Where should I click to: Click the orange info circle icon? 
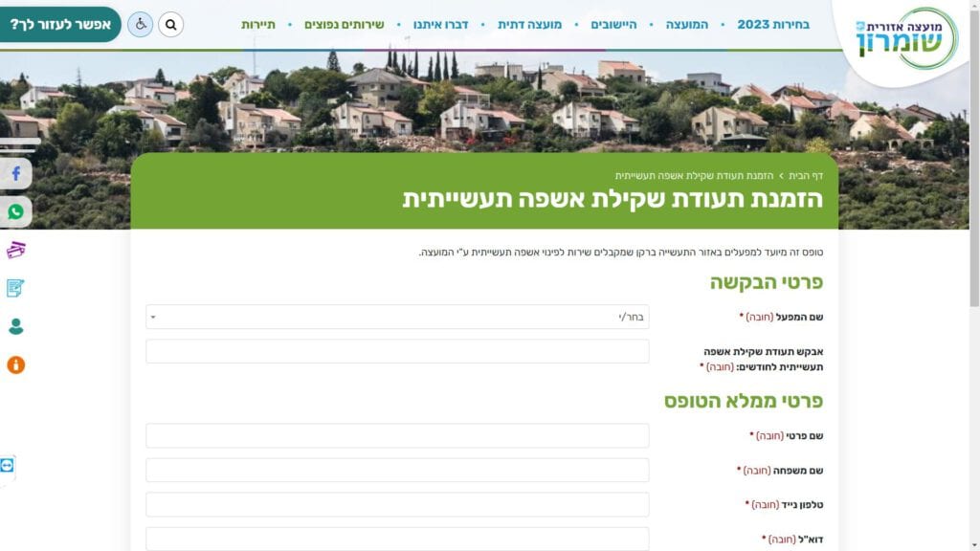(x=16, y=364)
